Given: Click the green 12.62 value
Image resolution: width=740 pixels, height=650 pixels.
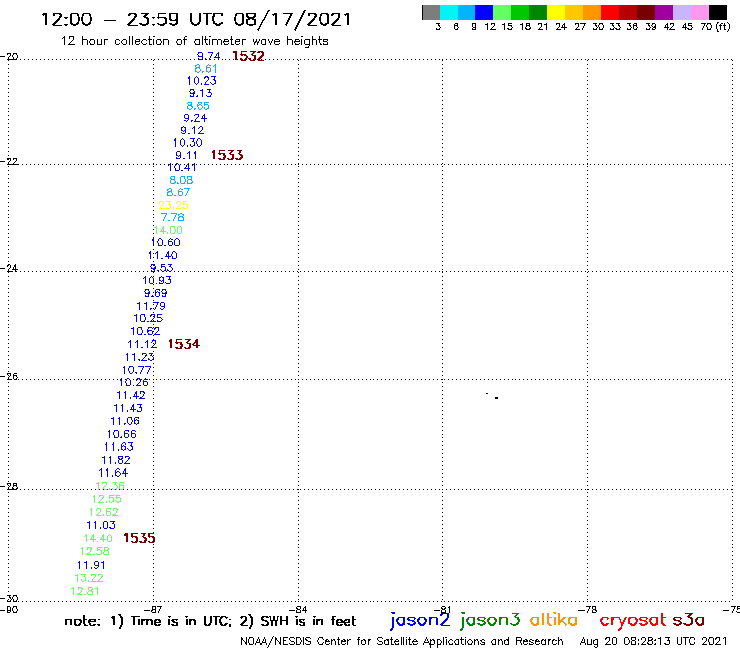Looking at the screenshot, I should click(104, 512).
